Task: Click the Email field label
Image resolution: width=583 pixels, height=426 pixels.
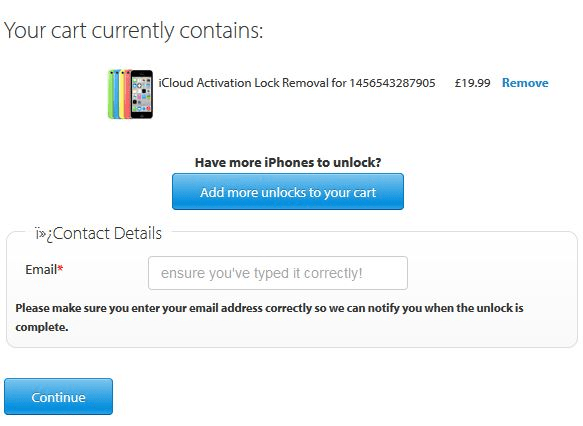Action: (41, 269)
